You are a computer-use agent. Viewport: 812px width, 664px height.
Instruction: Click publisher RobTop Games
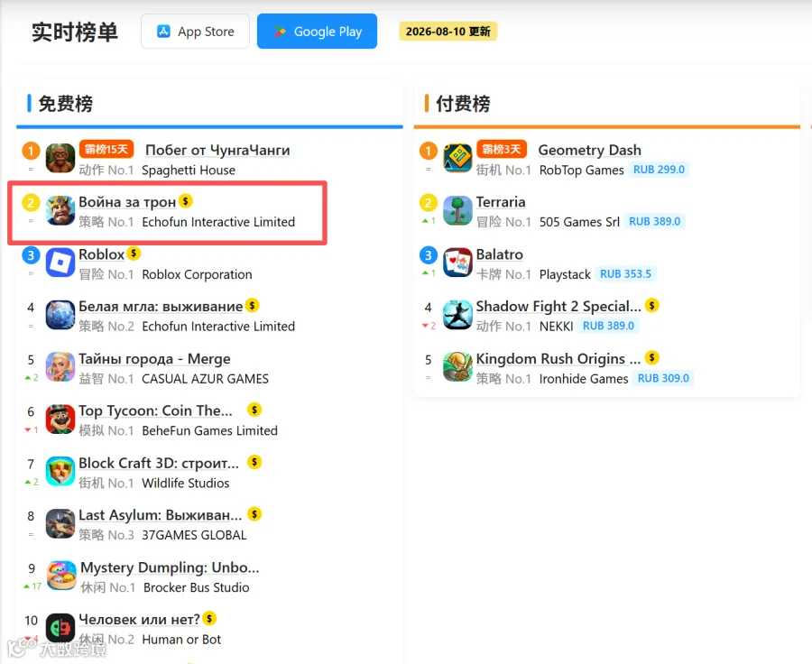click(582, 171)
